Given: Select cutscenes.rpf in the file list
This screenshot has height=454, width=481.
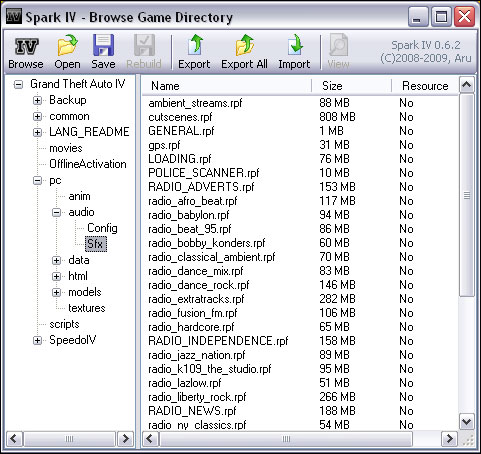Looking at the screenshot, I should [180, 117].
